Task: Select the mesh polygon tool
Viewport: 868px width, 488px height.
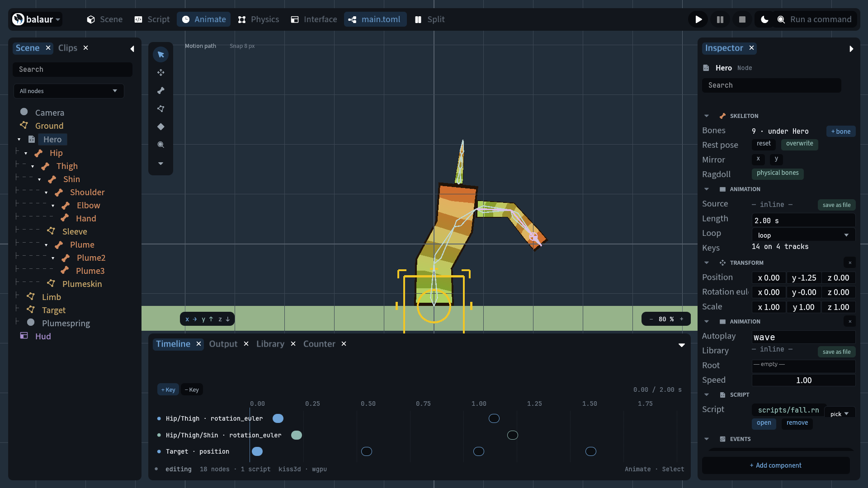Action: coord(160,108)
